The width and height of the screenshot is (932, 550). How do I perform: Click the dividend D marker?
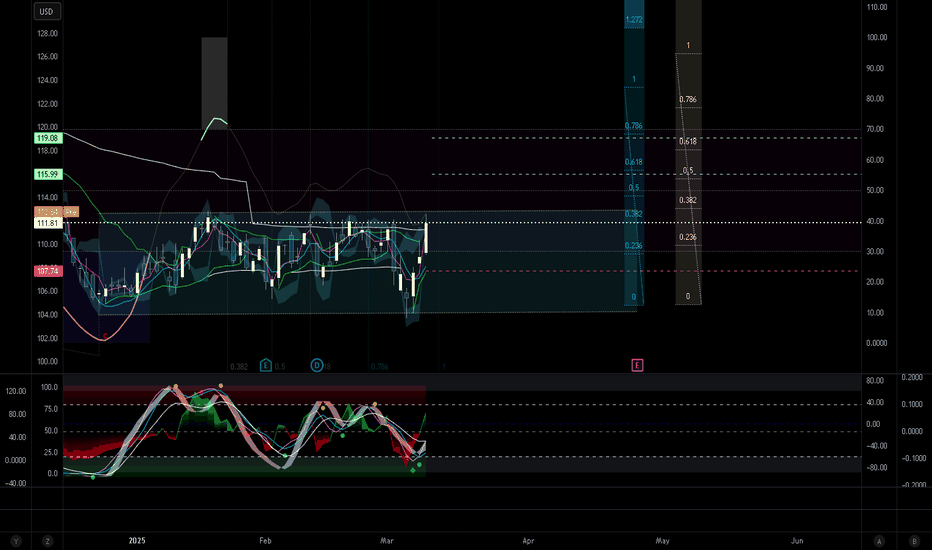(317, 365)
